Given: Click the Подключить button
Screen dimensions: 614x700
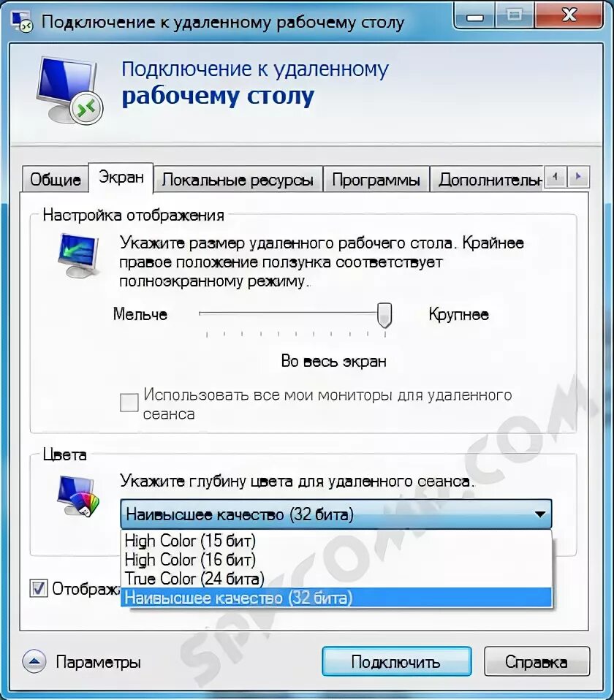Looking at the screenshot, I should (396, 661).
